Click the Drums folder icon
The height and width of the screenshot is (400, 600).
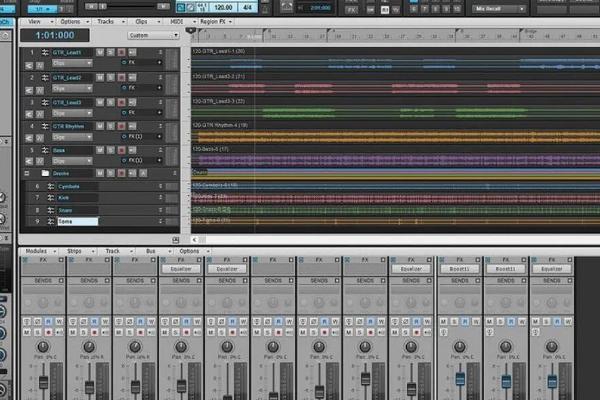tap(45, 173)
